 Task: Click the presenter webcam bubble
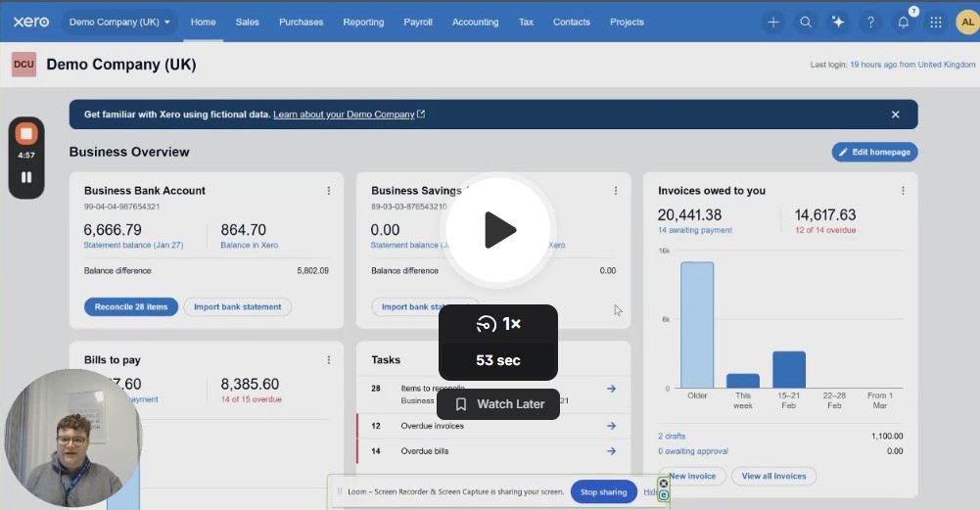73,439
